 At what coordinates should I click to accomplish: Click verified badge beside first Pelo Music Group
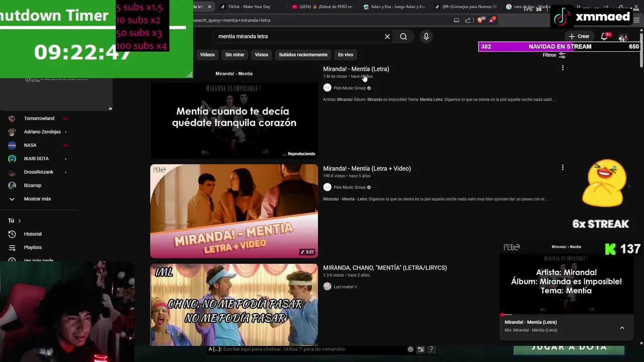369,88
